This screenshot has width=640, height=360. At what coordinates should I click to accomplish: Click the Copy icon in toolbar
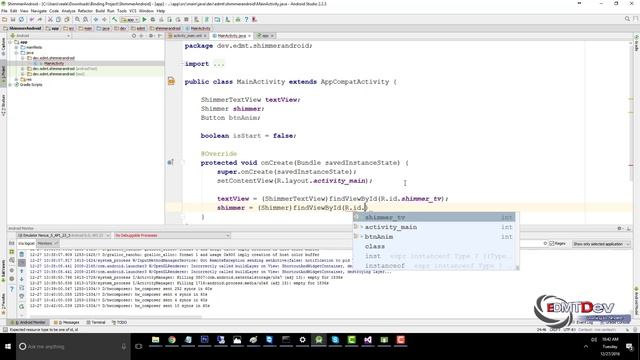58,20
